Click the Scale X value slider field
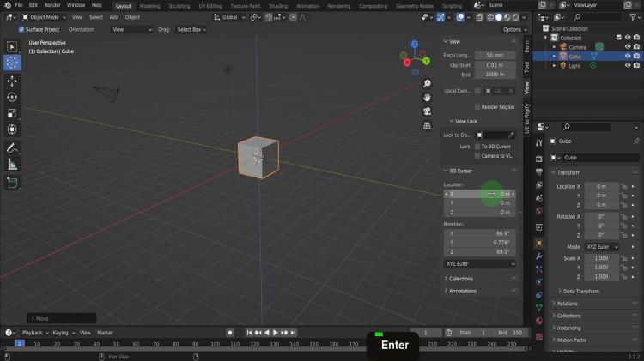 coord(601,258)
